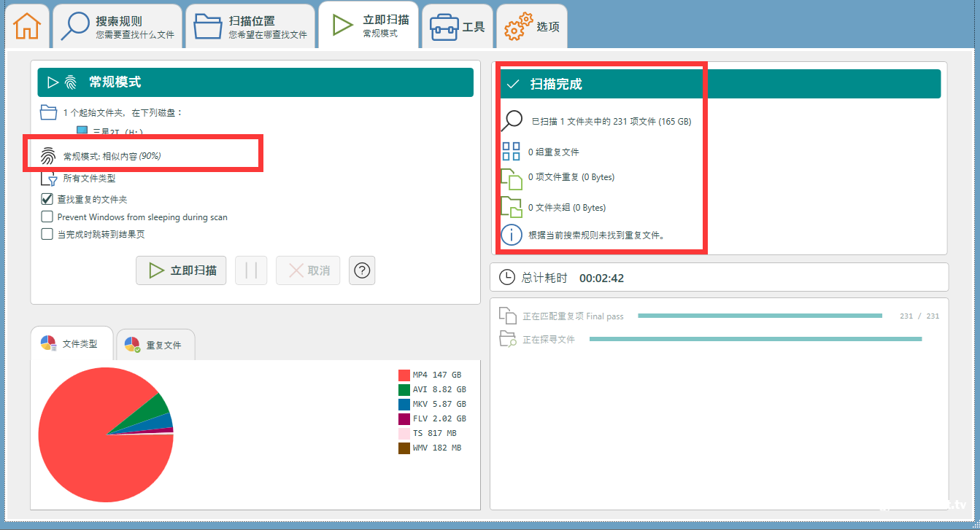Click the 正在探寻文件 progress bar
This screenshot has width=980, height=530.
(x=755, y=339)
